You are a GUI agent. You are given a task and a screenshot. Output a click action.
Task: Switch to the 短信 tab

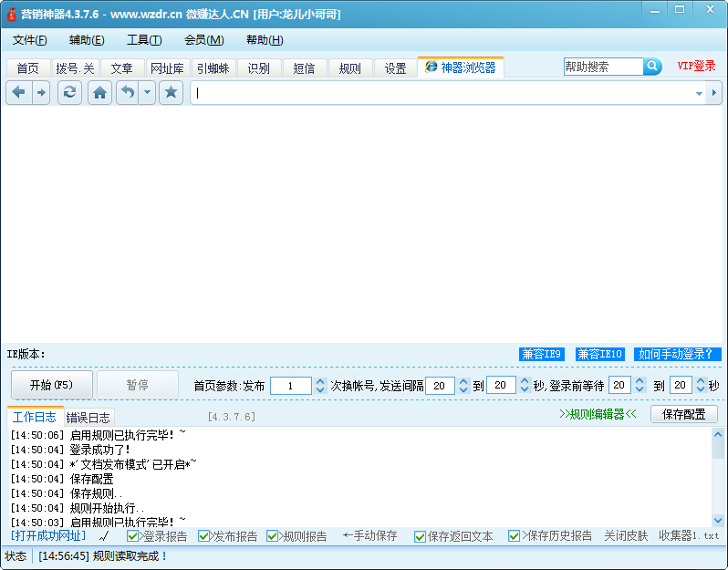304,68
